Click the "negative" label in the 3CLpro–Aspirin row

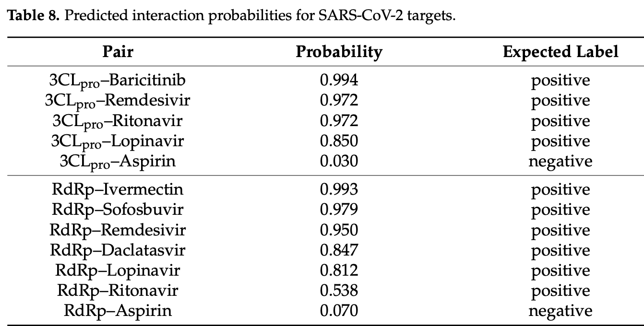pos(560,161)
